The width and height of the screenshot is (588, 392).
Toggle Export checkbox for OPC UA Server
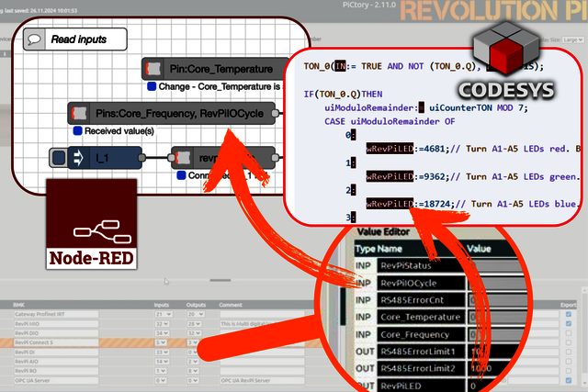click(569, 380)
